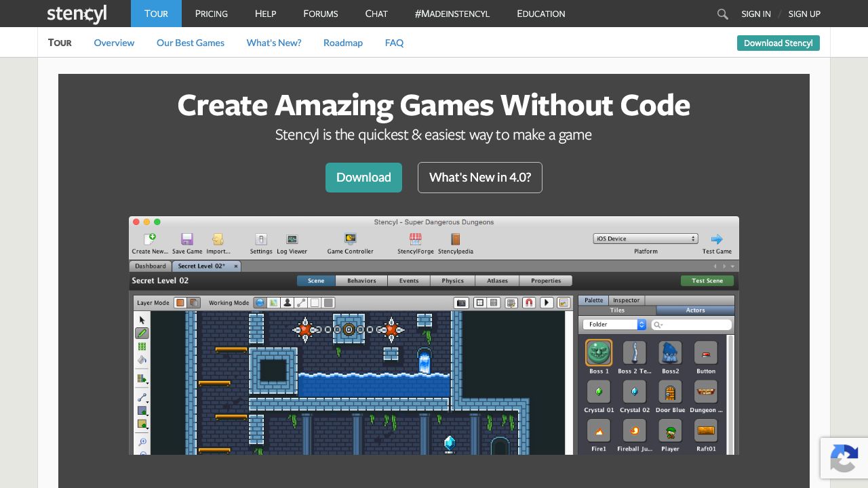868x488 pixels.
Task: Switch to the Physics tab
Action: click(x=453, y=281)
